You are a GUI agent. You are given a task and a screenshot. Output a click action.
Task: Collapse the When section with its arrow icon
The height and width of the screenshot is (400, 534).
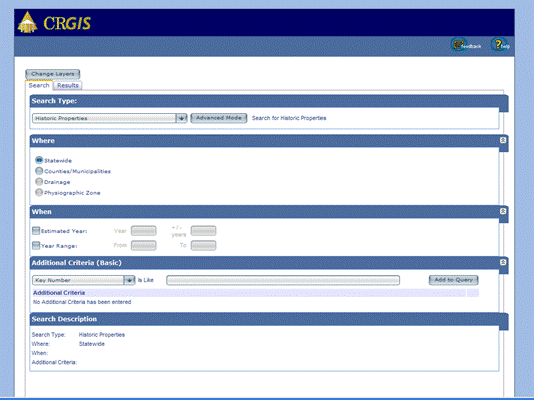click(x=503, y=211)
